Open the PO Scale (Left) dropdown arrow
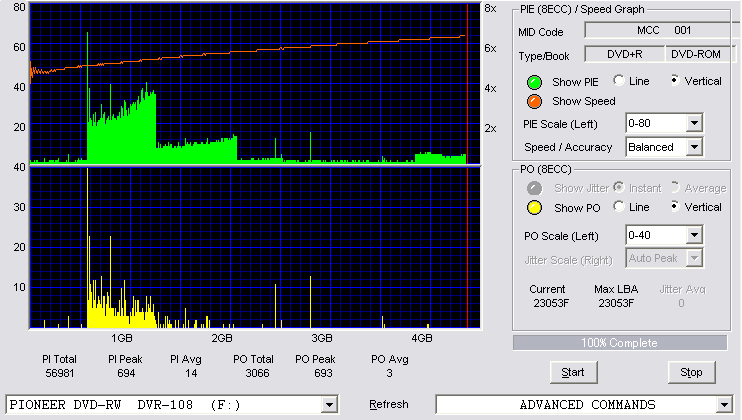This screenshot has height=420, width=742. pyautogui.click(x=694, y=235)
